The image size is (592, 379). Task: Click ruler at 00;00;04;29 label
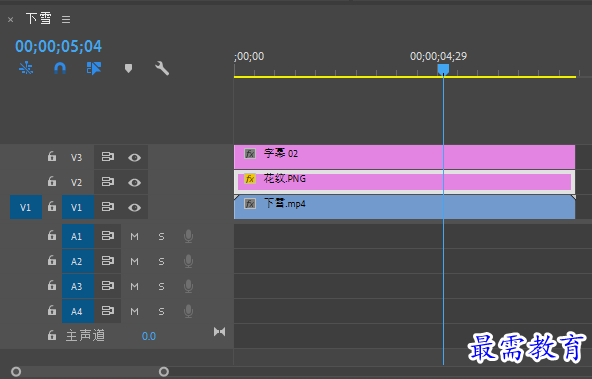[438, 57]
